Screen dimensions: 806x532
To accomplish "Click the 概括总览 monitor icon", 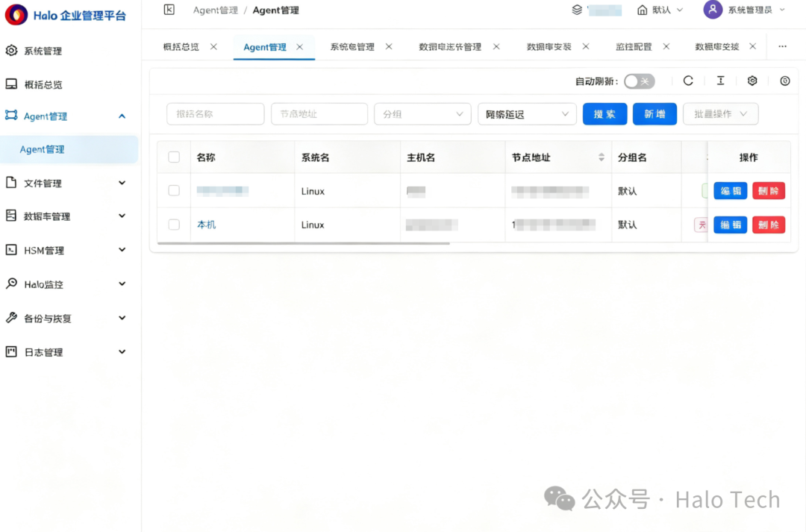I will point(11,84).
